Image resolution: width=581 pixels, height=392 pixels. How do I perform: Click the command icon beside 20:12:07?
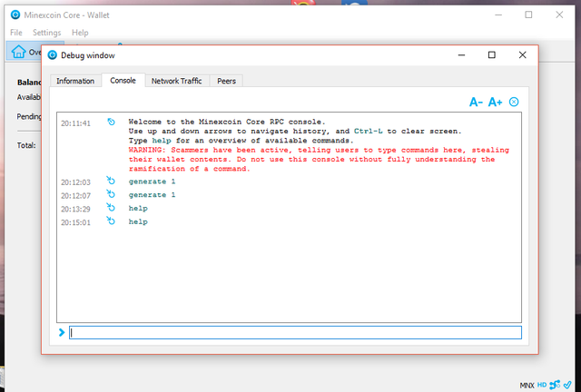click(111, 194)
